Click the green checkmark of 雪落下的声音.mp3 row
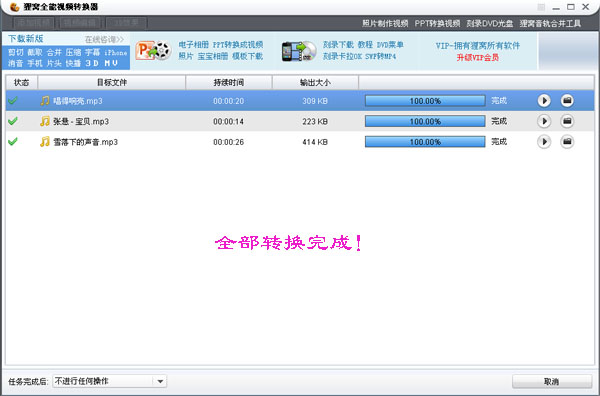Viewport: 600px width, 396px height. [13, 142]
